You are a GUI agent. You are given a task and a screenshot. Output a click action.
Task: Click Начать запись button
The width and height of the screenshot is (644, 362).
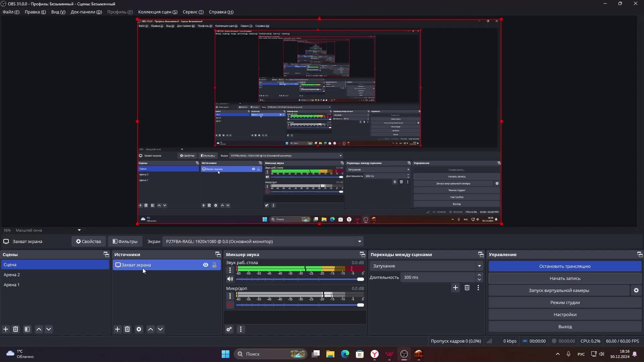coord(565,278)
